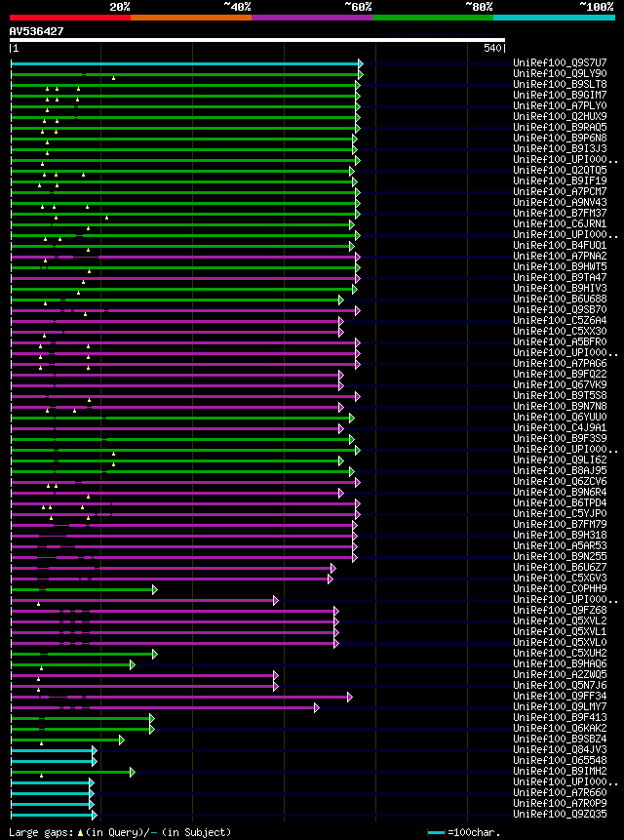Screen dimensions: 624x840
Task: Click the AV536427 query name label
Action: [36, 31]
